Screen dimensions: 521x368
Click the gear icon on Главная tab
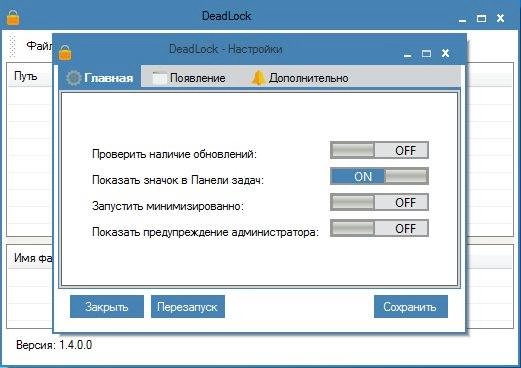(x=73, y=78)
